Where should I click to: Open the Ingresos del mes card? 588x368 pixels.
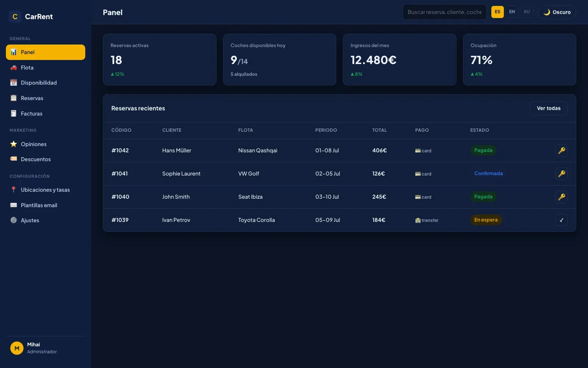tap(399, 60)
